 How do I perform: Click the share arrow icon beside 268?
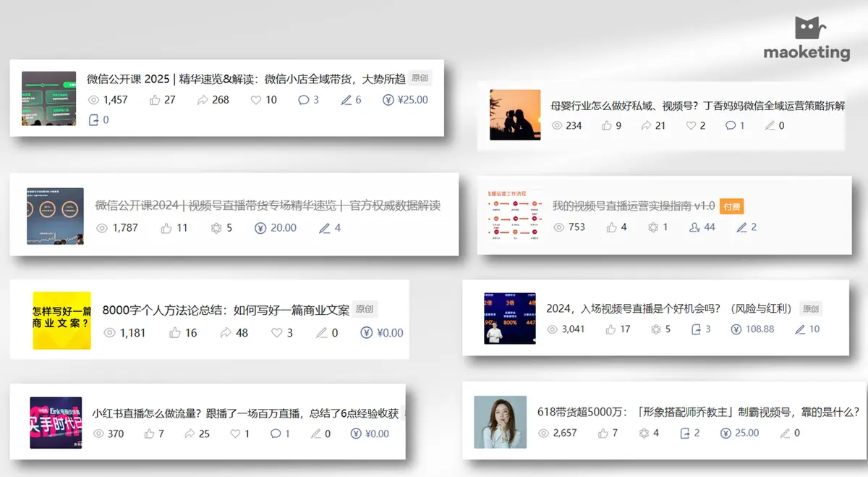[x=203, y=100]
